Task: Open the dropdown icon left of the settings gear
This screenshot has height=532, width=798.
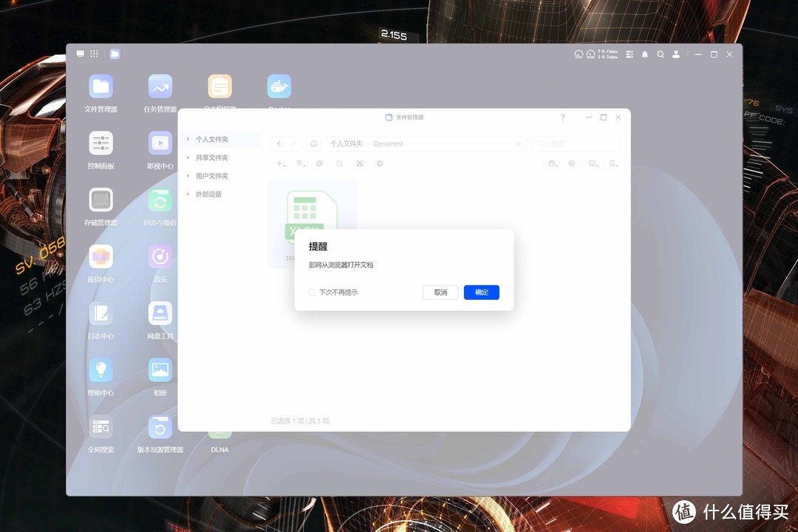Action: 553,163
